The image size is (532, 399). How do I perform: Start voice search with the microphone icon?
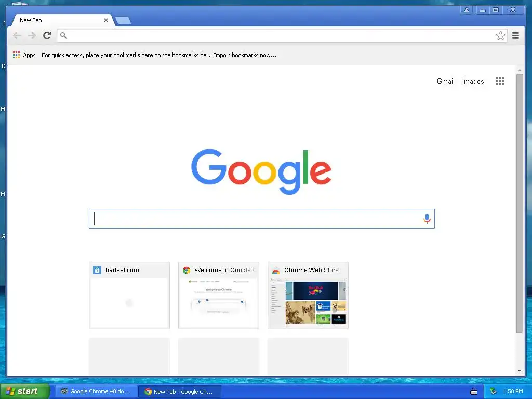coord(427,219)
